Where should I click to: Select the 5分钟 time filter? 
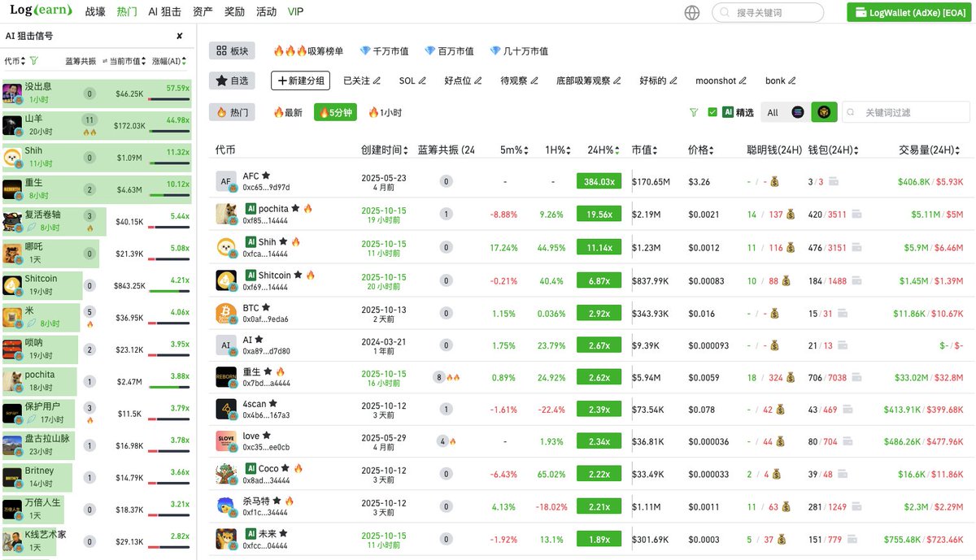pyautogui.click(x=335, y=112)
